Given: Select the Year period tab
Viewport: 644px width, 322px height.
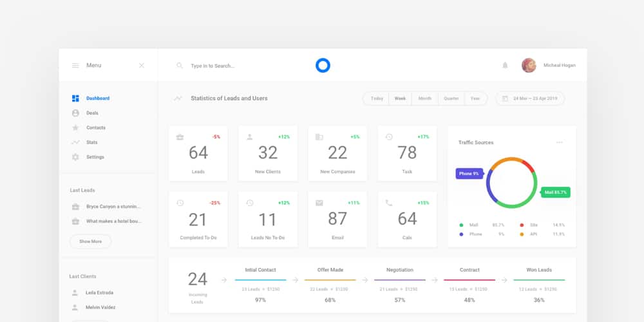Looking at the screenshot, I should [x=475, y=99].
